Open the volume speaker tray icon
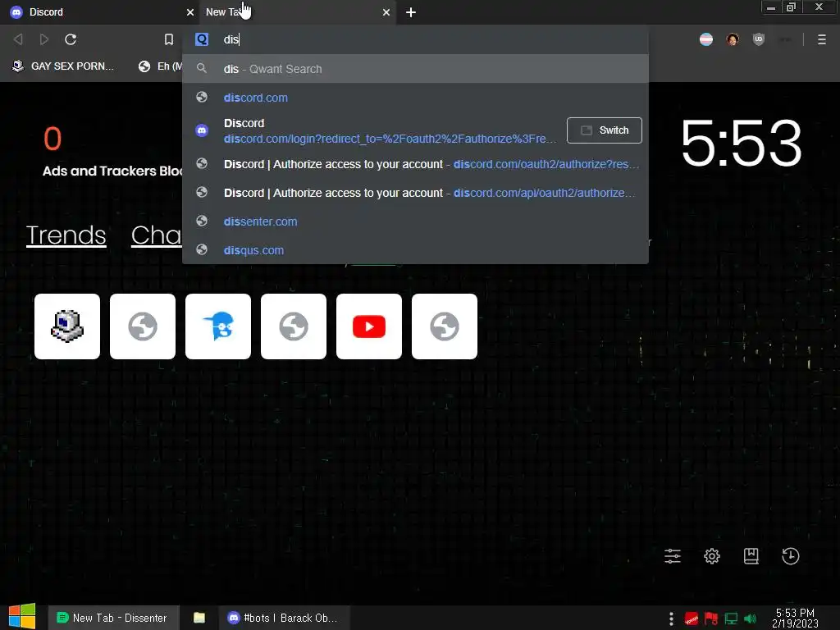840x630 pixels. click(750, 619)
